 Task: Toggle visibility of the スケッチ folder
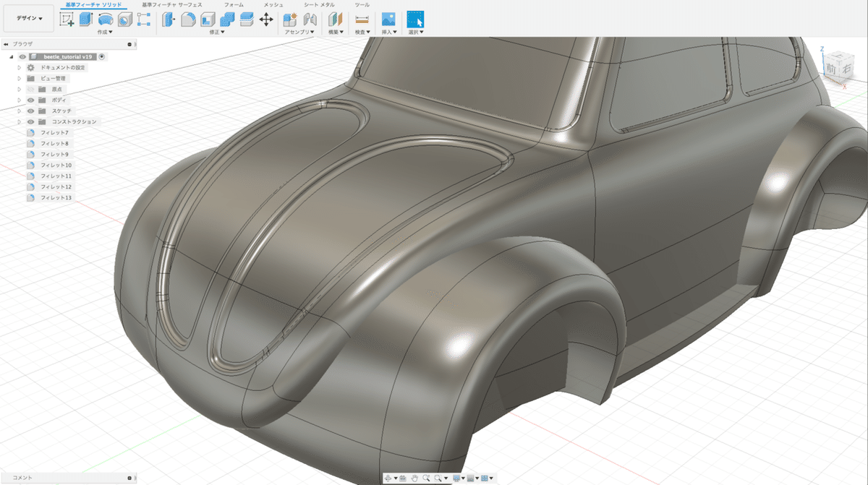point(31,111)
